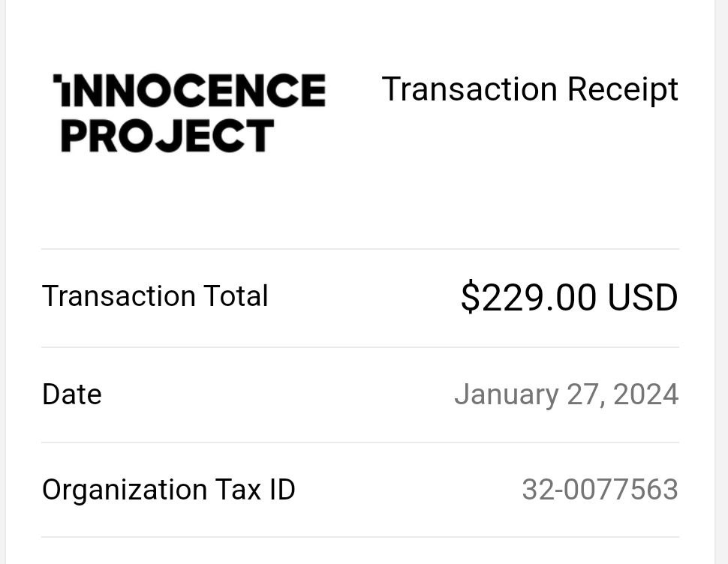
Task: Click the Innocence Project logo
Action: click(189, 113)
